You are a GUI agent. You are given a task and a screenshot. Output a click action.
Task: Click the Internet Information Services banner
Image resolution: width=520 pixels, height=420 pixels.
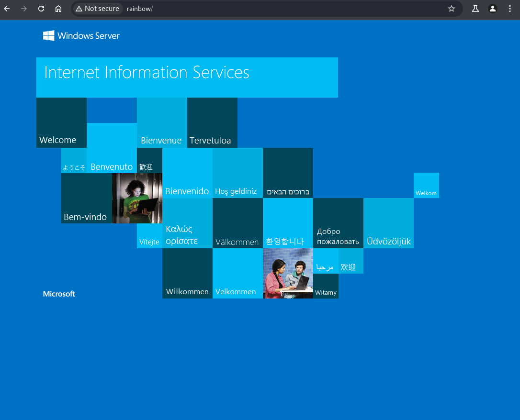pos(187,77)
